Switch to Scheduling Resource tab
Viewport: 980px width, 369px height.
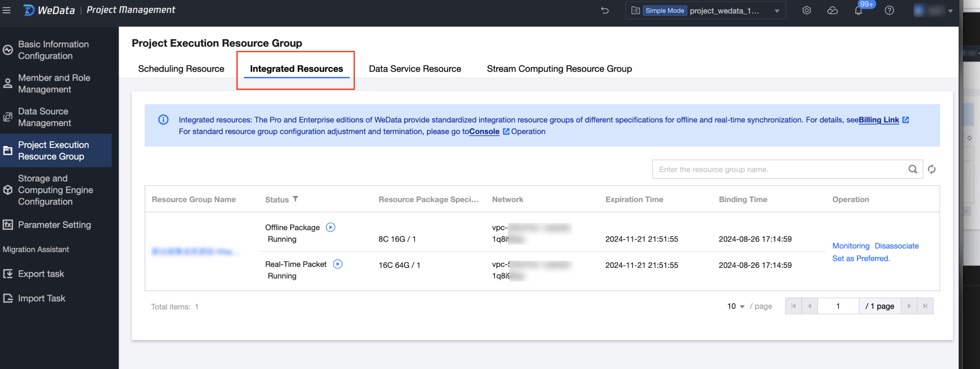coord(181,69)
